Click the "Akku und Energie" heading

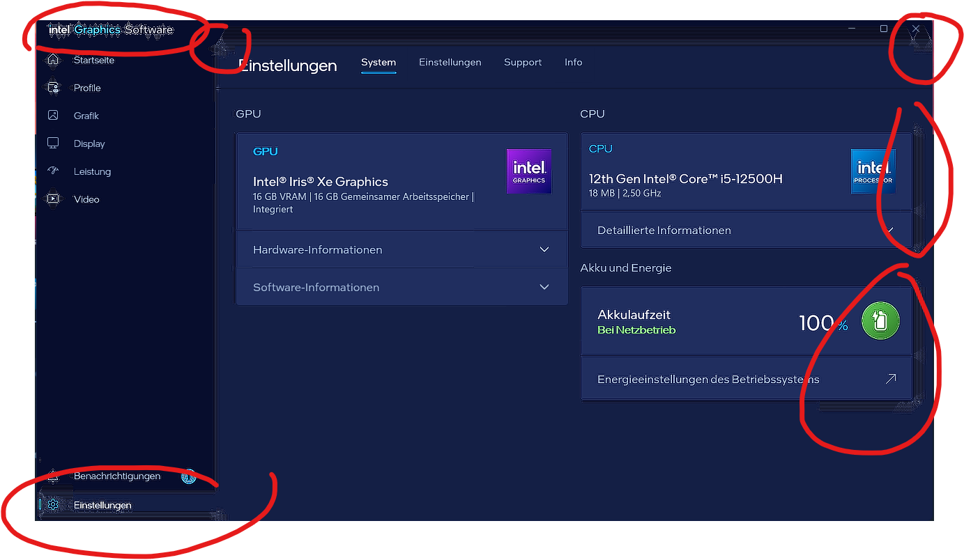pyautogui.click(x=626, y=268)
